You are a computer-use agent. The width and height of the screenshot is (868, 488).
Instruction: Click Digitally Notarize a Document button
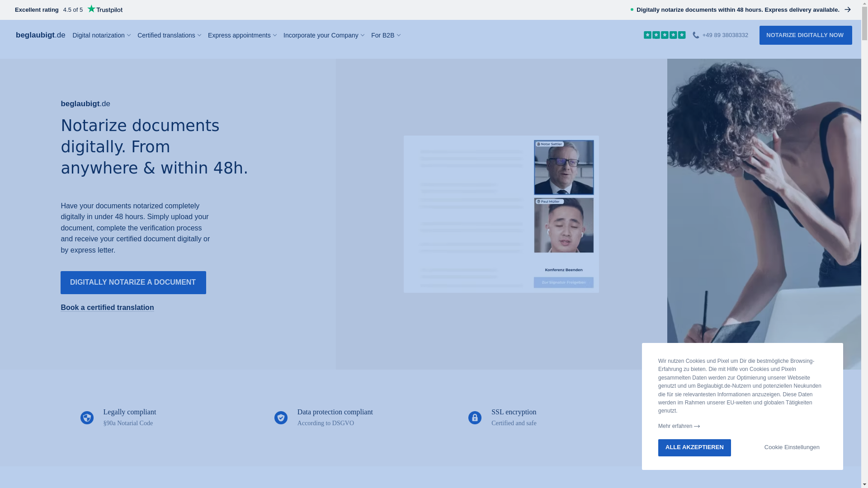coord(133,282)
